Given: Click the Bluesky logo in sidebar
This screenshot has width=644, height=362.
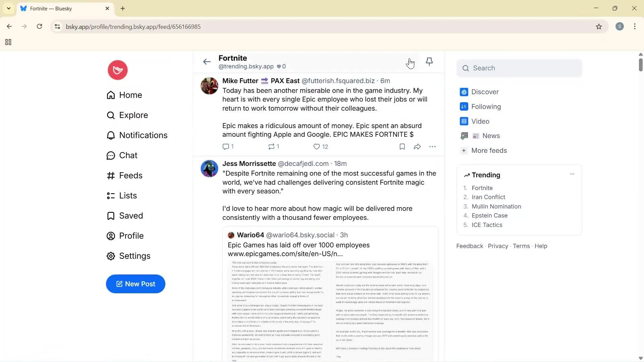Looking at the screenshot, I should click(117, 70).
